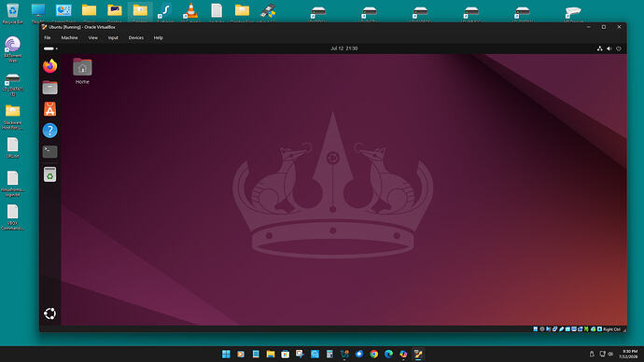Select the This PC desktop icon
The image size is (644, 362).
pyautogui.click(x=38, y=13)
